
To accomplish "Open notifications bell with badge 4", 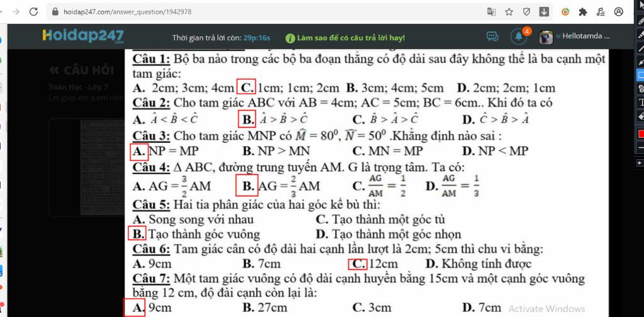I will (519, 37).
